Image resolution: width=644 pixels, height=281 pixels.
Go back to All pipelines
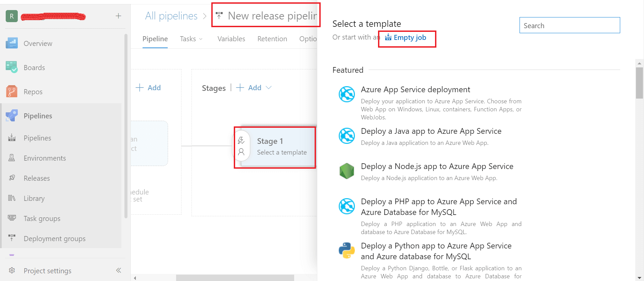pyautogui.click(x=171, y=16)
